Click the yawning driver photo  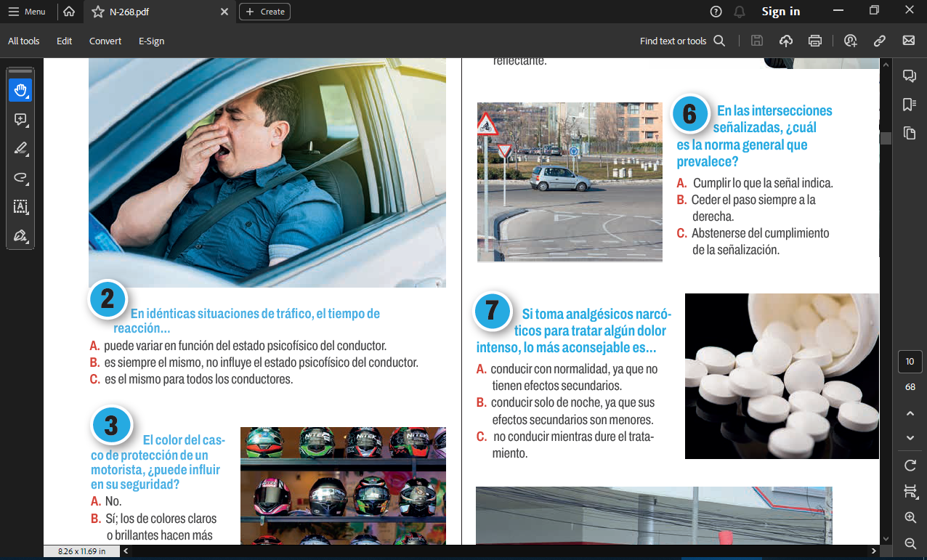tap(267, 173)
